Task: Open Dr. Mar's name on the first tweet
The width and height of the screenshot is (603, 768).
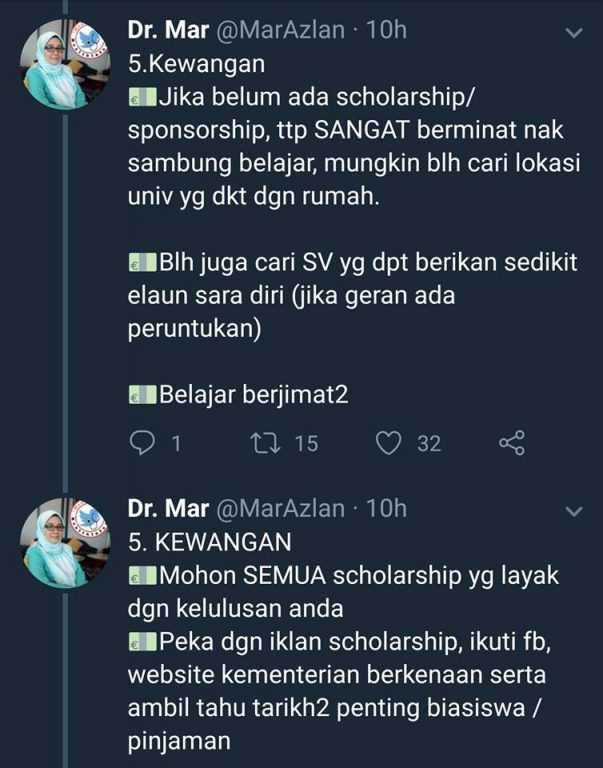Action: [168, 31]
